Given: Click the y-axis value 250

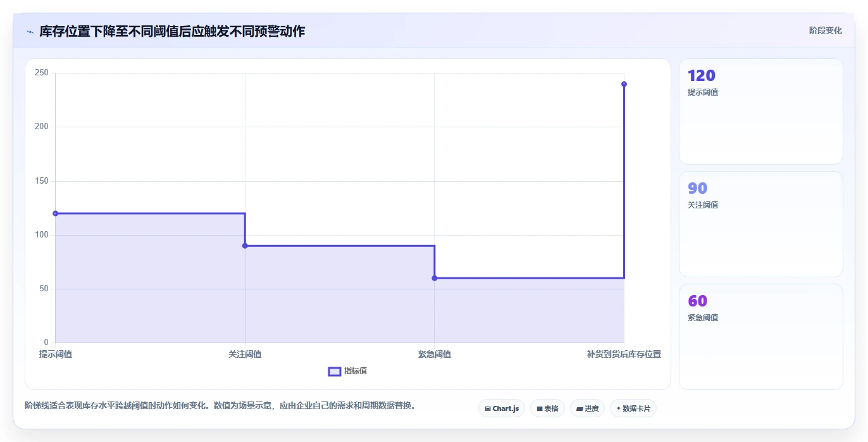Looking at the screenshot, I should tap(42, 73).
